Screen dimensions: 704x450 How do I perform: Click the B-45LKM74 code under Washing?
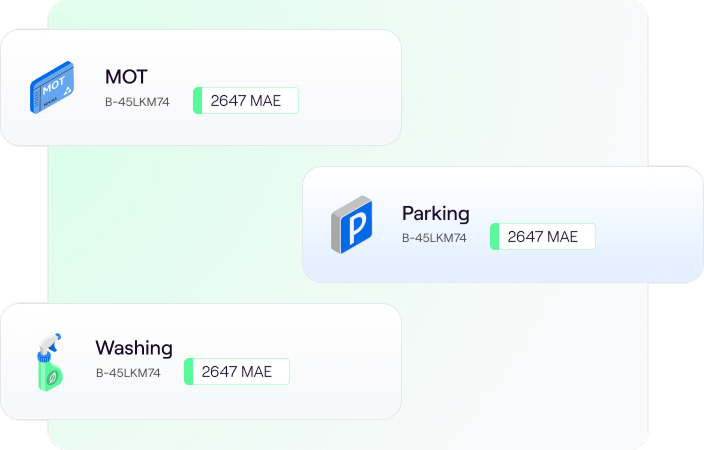(x=128, y=373)
